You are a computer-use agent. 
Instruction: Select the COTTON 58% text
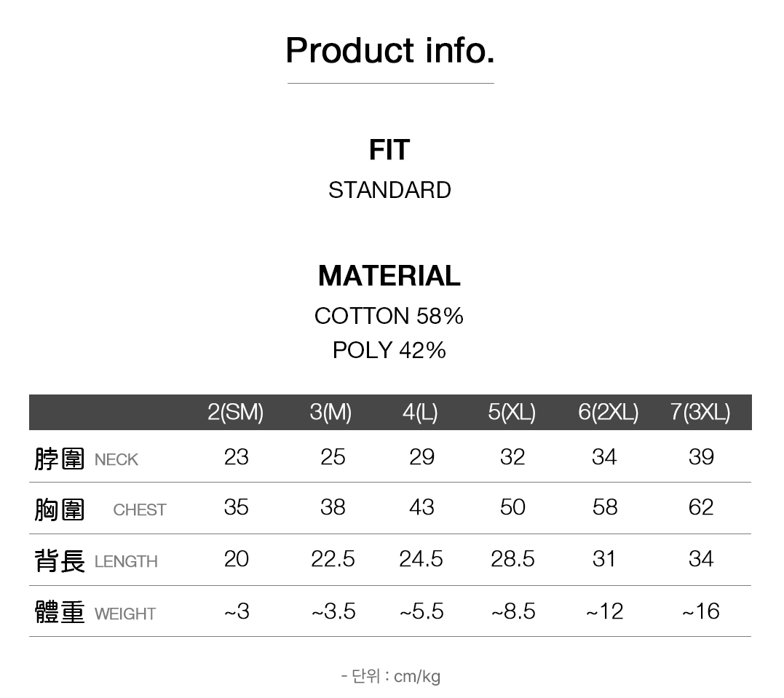[389, 316]
